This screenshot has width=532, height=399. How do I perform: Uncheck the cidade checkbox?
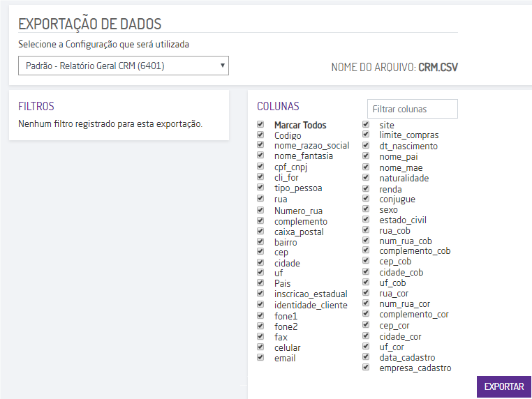pyautogui.click(x=260, y=262)
